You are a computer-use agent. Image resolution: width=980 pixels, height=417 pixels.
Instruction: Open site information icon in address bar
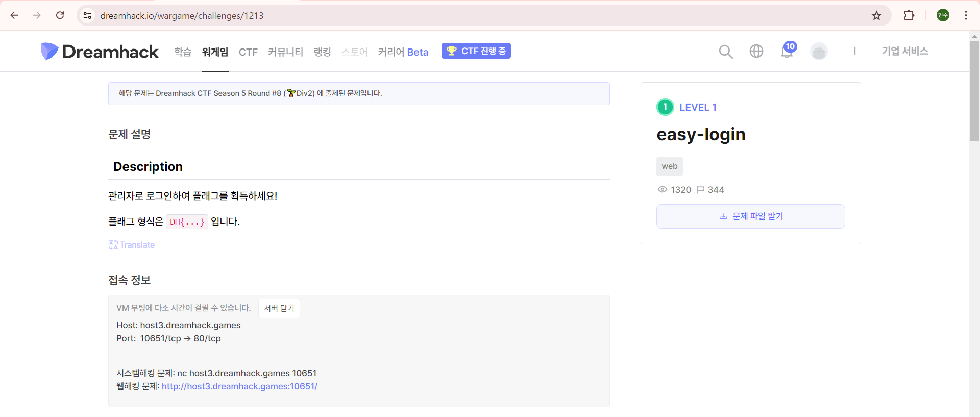tap(88, 16)
